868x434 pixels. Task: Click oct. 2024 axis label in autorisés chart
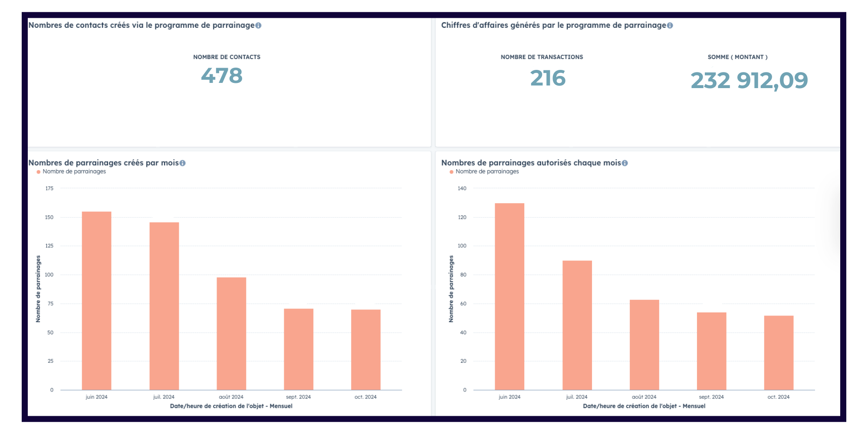[x=779, y=397]
